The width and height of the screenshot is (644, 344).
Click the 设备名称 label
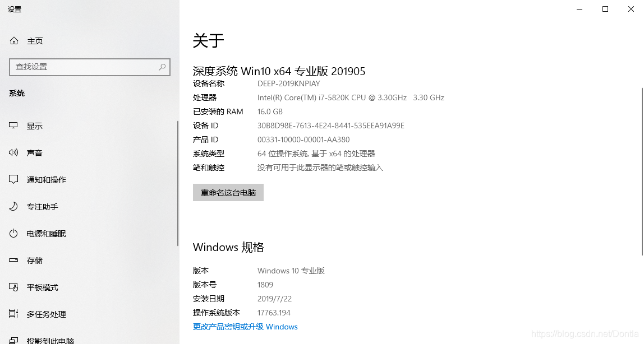pos(209,83)
